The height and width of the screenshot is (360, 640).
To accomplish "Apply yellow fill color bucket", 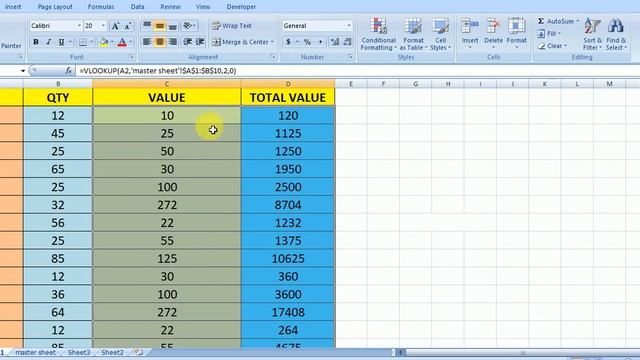I will pyautogui.click(x=104, y=42).
